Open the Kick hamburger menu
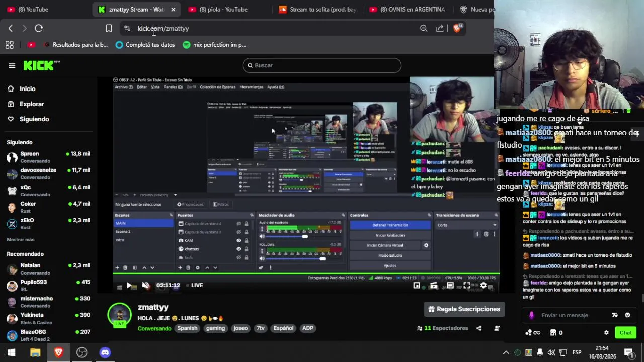644x362 pixels. [12, 65]
